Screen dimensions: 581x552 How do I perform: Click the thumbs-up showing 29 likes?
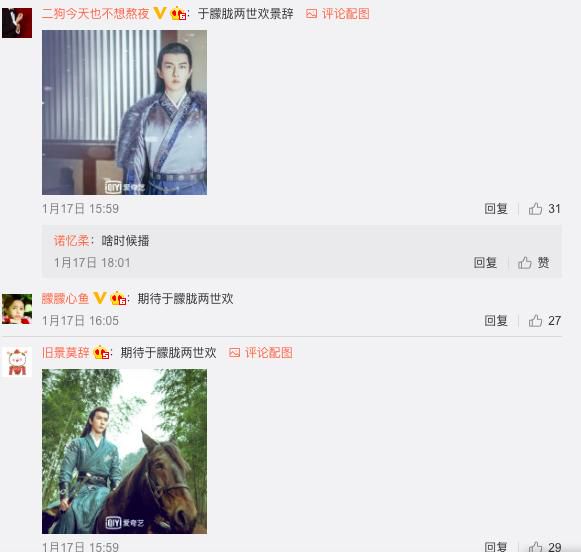[x=544, y=547]
